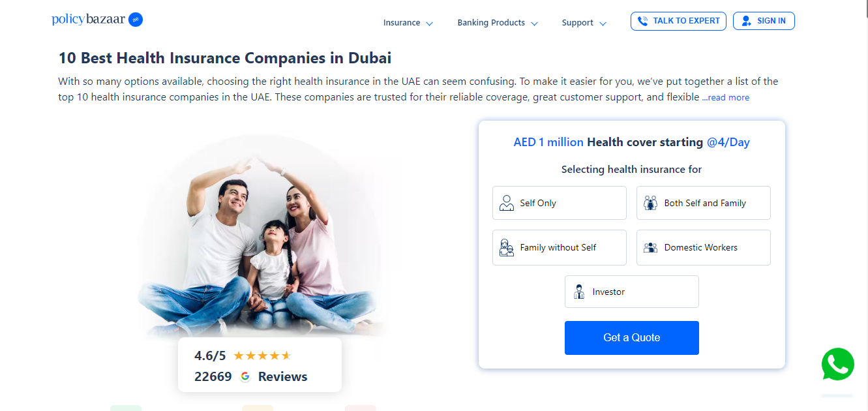Click the phone icon in Talk to Expert
The image size is (868, 411).
[x=642, y=21]
